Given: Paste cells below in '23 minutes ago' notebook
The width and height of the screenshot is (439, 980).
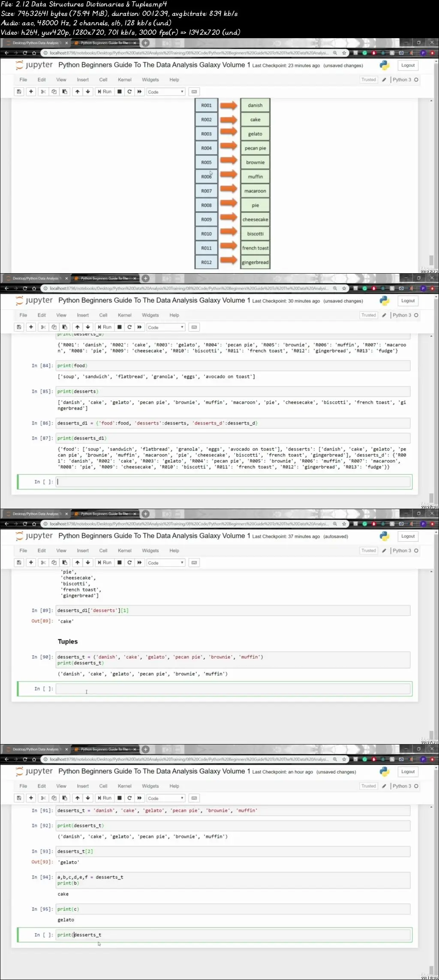Looking at the screenshot, I should [65, 91].
